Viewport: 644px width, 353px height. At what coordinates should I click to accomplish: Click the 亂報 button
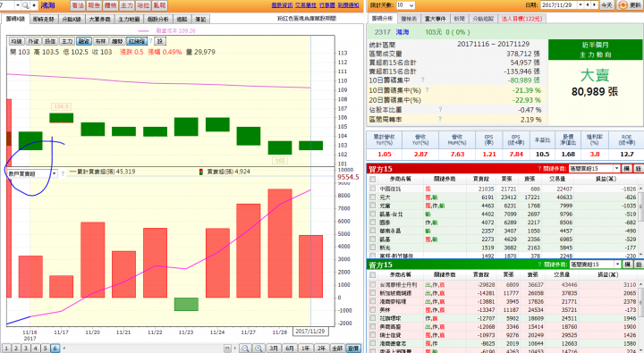click(x=159, y=5)
